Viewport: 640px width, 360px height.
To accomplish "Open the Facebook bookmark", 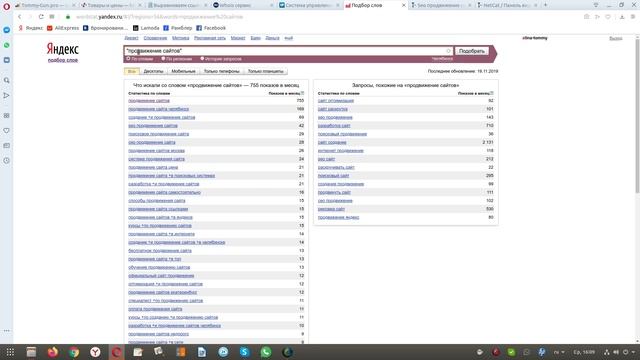I will pos(211,28).
